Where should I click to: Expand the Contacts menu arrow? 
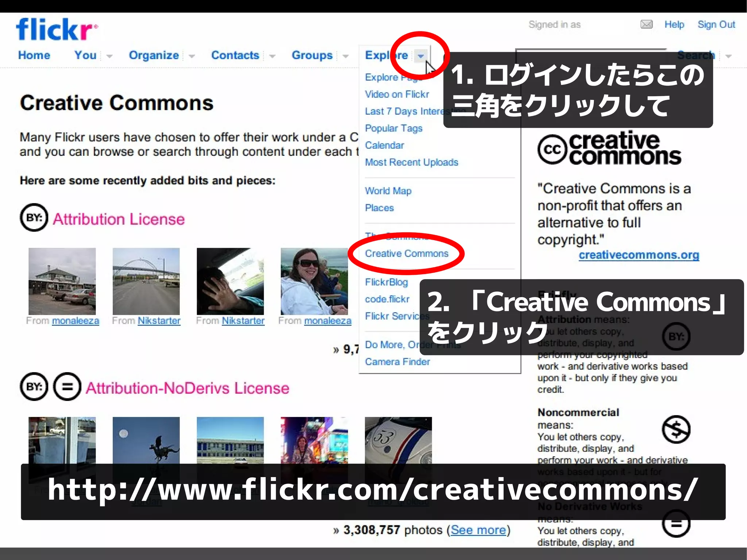coord(272,56)
